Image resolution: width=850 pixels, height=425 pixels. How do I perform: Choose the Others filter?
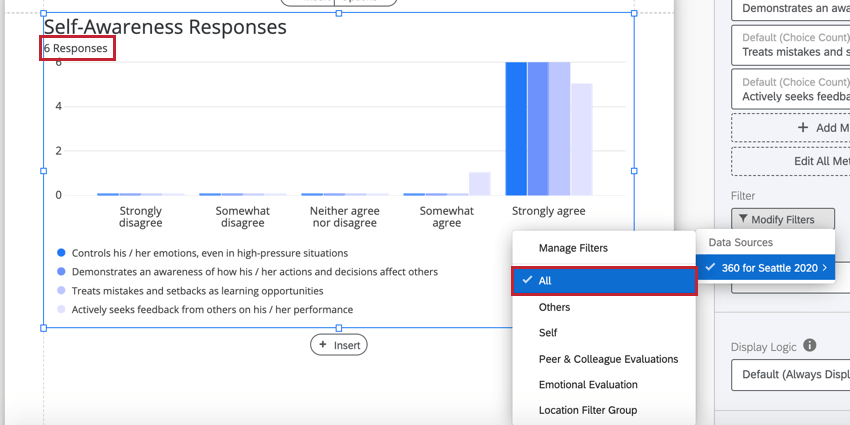554,307
